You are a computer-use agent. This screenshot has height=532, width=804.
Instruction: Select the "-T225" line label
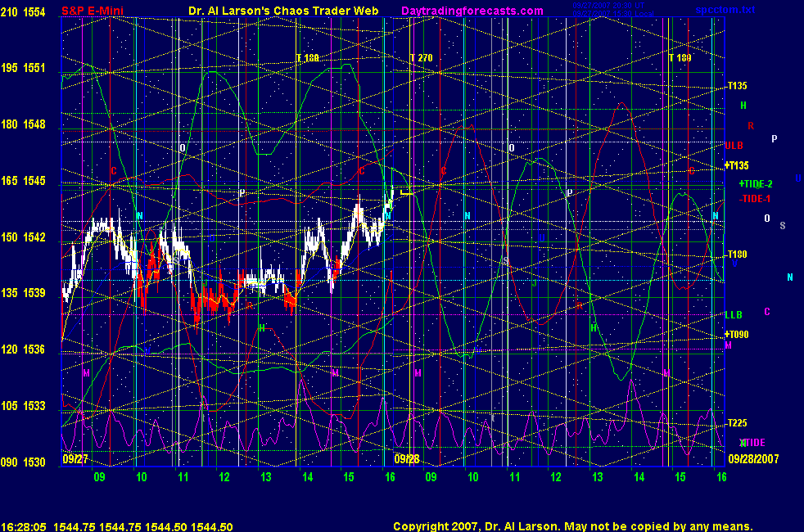click(x=736, y=423)
